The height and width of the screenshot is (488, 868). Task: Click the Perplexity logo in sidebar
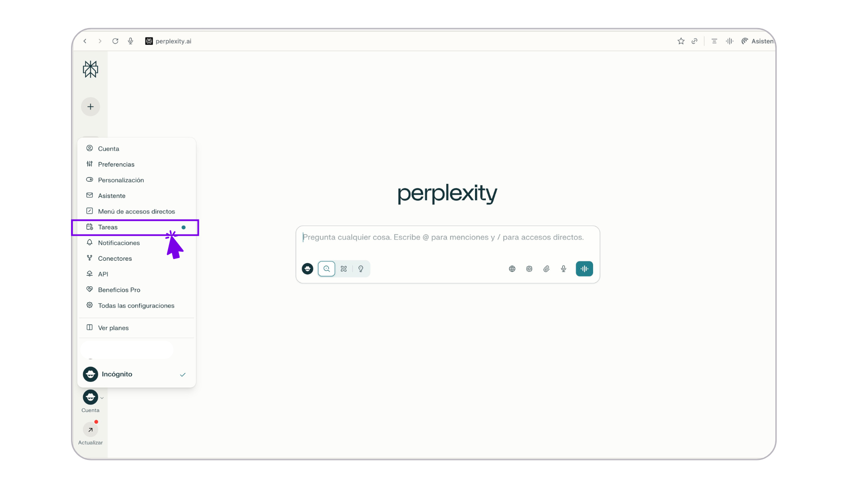click(x=90, y=69)
